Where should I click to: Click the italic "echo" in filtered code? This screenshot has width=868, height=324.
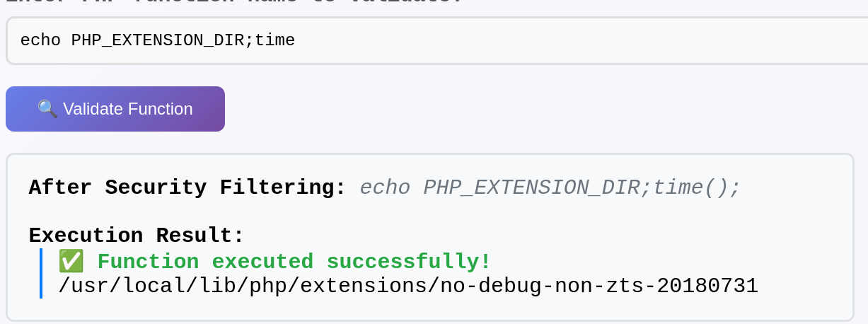point(385,187)
